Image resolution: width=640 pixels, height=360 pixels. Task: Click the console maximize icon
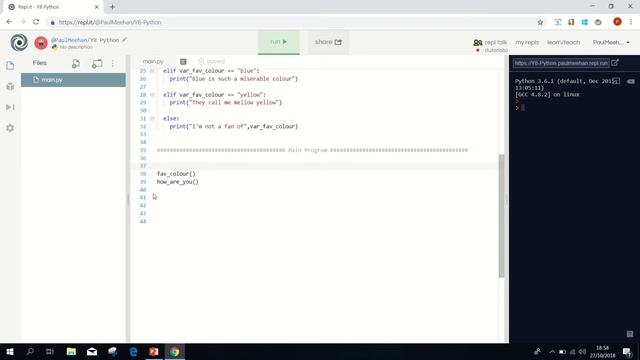(616, 81)
